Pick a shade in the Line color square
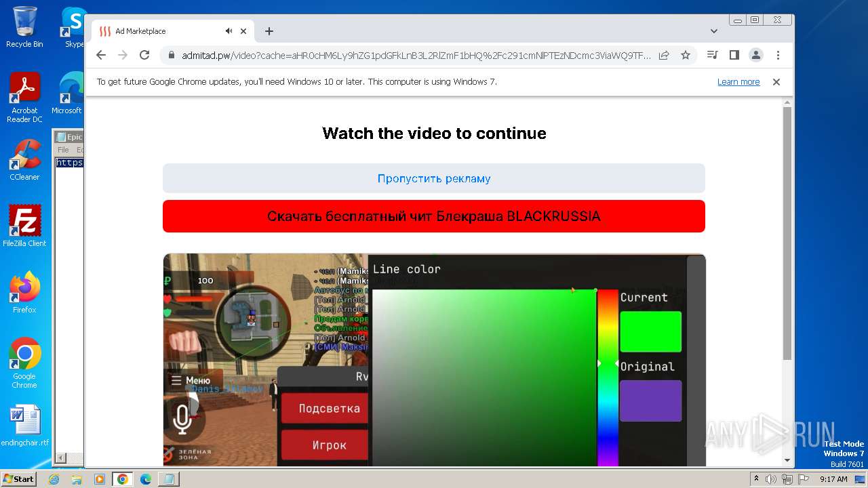This screenshot has height=488, width=868. coord(484,378)
